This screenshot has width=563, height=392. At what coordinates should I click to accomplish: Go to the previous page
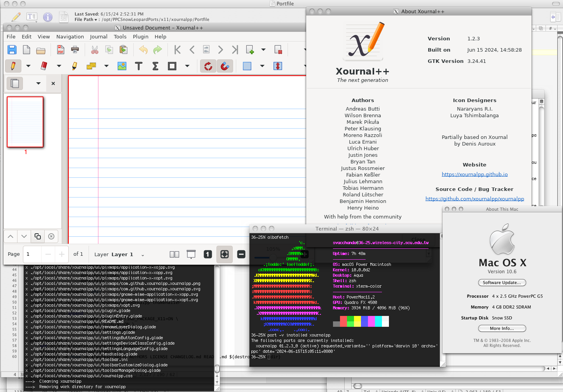192,50
